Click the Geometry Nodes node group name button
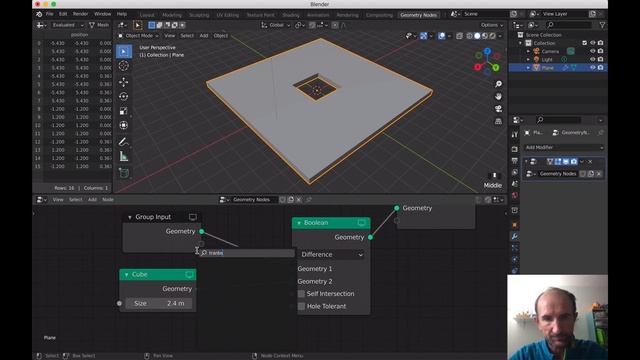Screen dimensions: 640x360 click(x=558, y=174)
